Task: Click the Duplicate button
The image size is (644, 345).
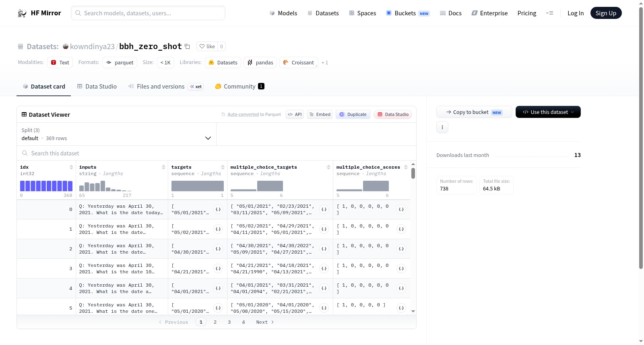Action: click(x=353, y=115)
